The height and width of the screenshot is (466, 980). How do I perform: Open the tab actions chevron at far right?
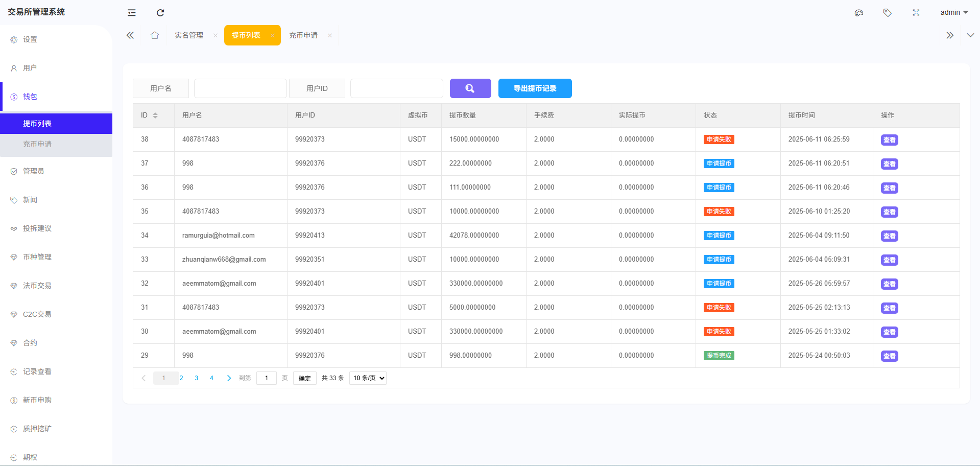click(x=970, y=35)
